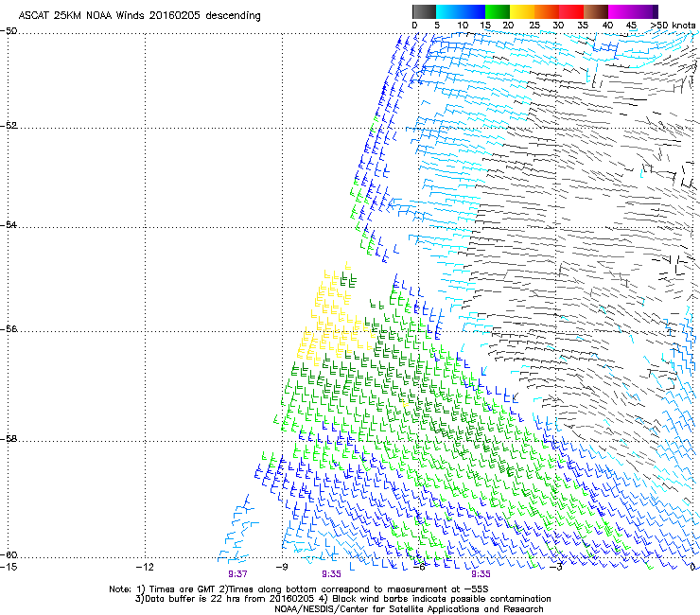Click the '25' legend tick label

pos(534,26)
